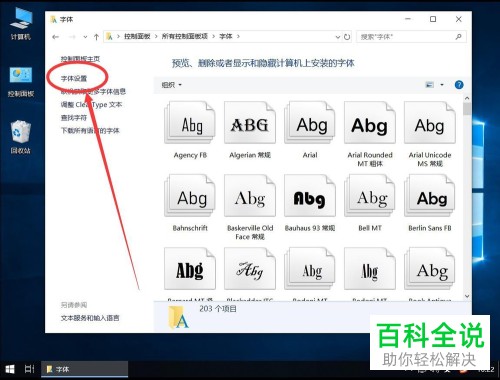The width and height of the screenshot is (500, 380).
Task: Open the Windows Start menu
Action: click(10, 369)
